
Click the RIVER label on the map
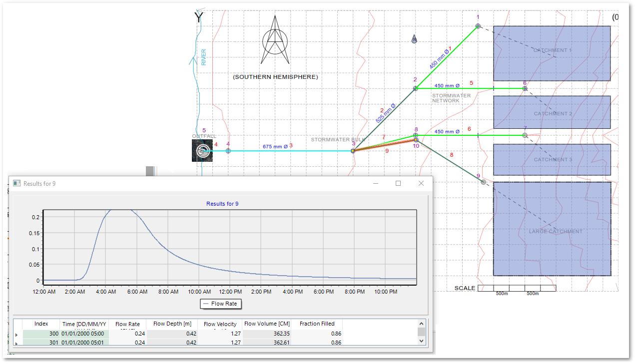click(204, 57)
